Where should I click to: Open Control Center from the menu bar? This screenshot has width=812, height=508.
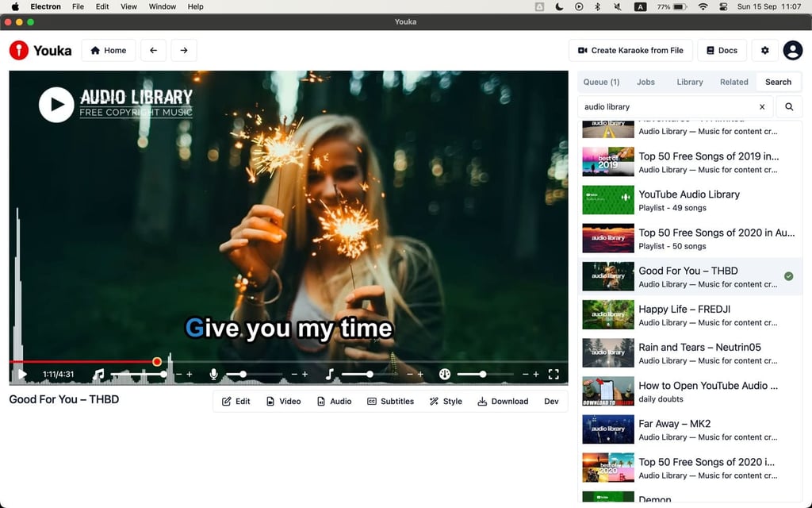tap(723, 6)
